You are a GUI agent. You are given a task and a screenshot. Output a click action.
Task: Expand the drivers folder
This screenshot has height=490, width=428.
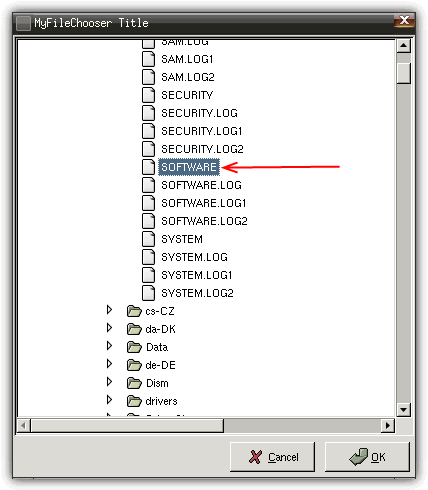coord(109,400)
